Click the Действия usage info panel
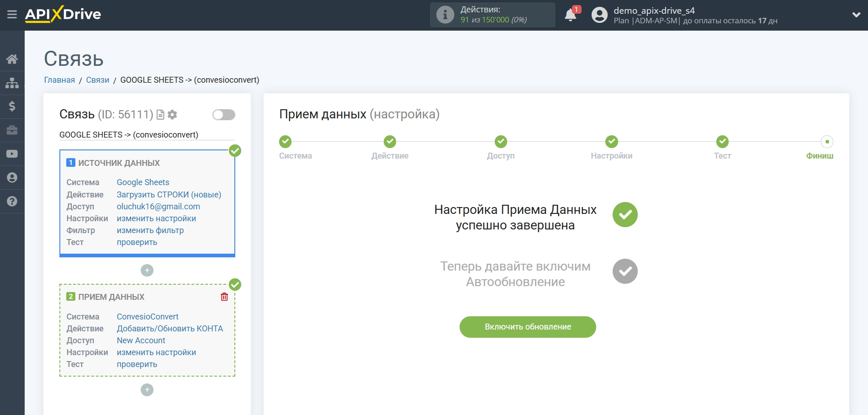Image resolution: width=868 pixels, height=415 pixels. tap(492, 15)
